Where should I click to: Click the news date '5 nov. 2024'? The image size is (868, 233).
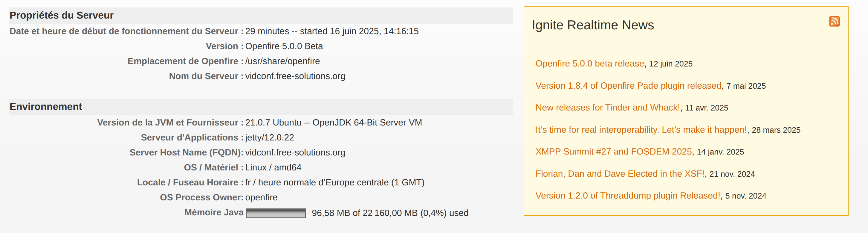tap(745, 196)
